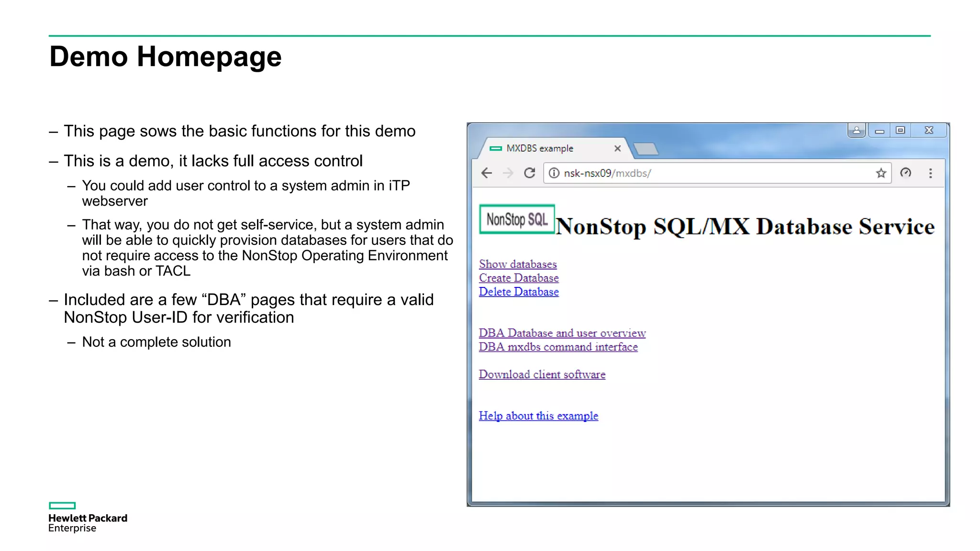The width and height of the screenshot is (980, 551).
Task: Click the Demo Homepage slide title
Action: click(166, 56)
